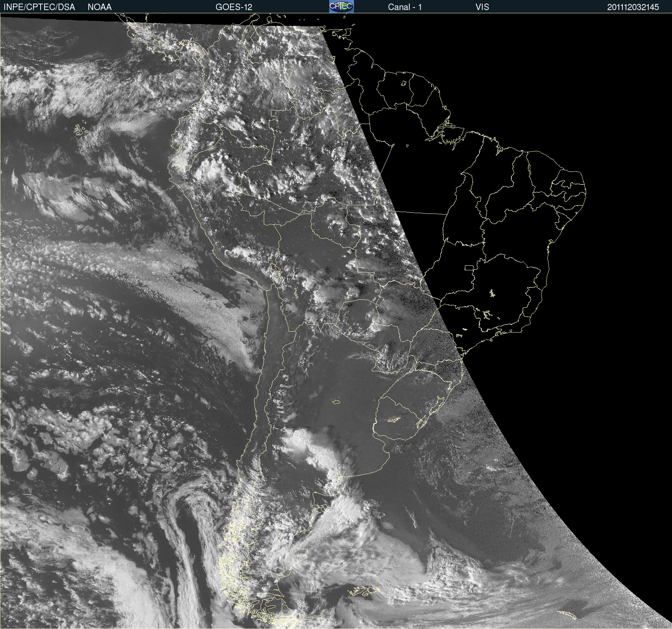The image size is (672, 629).
Task: Select the VIS channel label
Action: 482,7
